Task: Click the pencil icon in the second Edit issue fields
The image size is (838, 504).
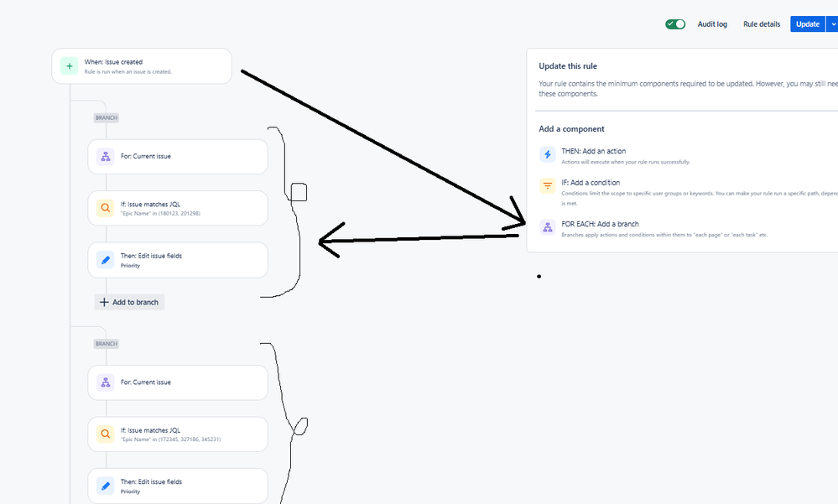Action: [x=105, y=486]
